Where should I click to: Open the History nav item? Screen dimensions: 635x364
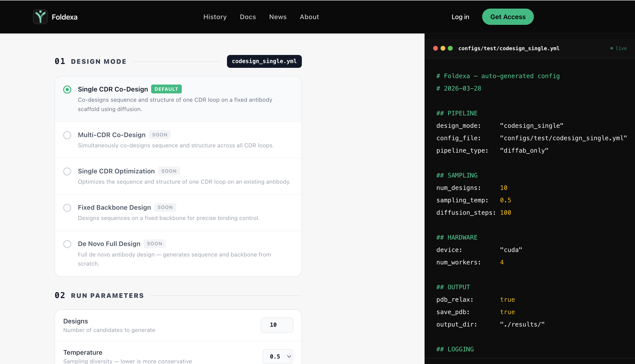[x=215, y=17]
